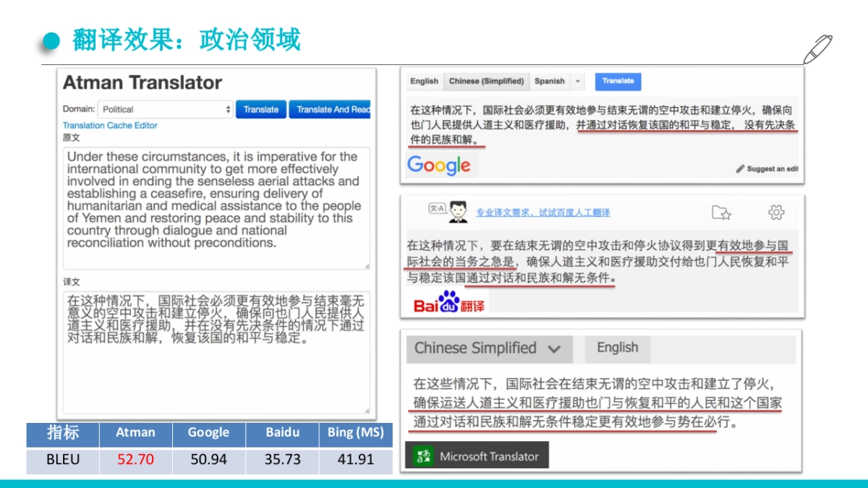Expand the Google language list arrow after Spanish
The height and width of the screenshot is (488, 868).
point(578,81)
